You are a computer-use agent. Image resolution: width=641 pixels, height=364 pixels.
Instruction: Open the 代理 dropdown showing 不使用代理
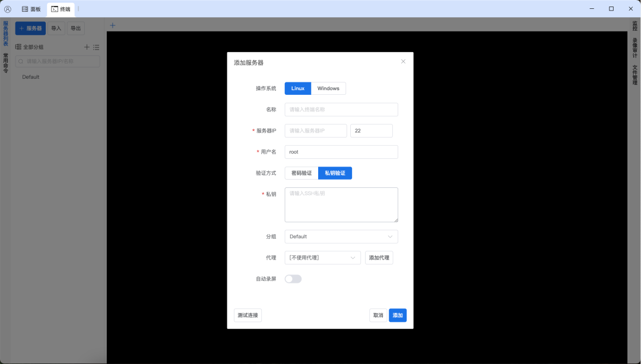(x=322, y=257)
